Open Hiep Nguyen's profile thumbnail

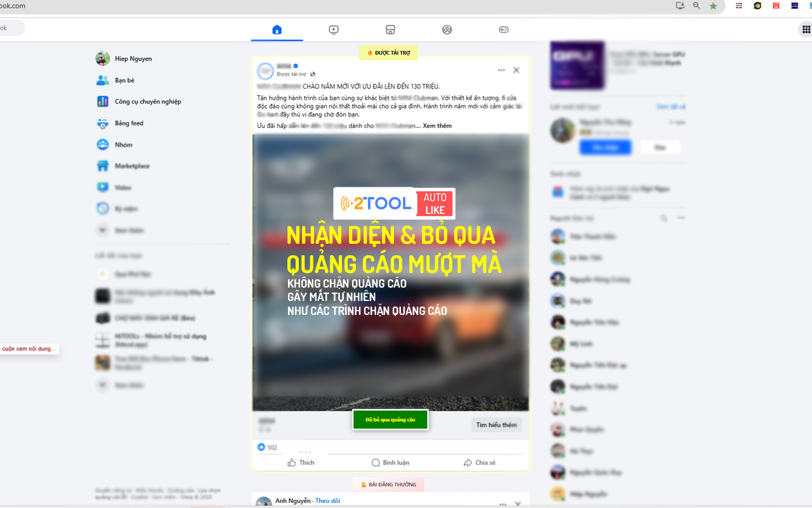coord(103,58)
